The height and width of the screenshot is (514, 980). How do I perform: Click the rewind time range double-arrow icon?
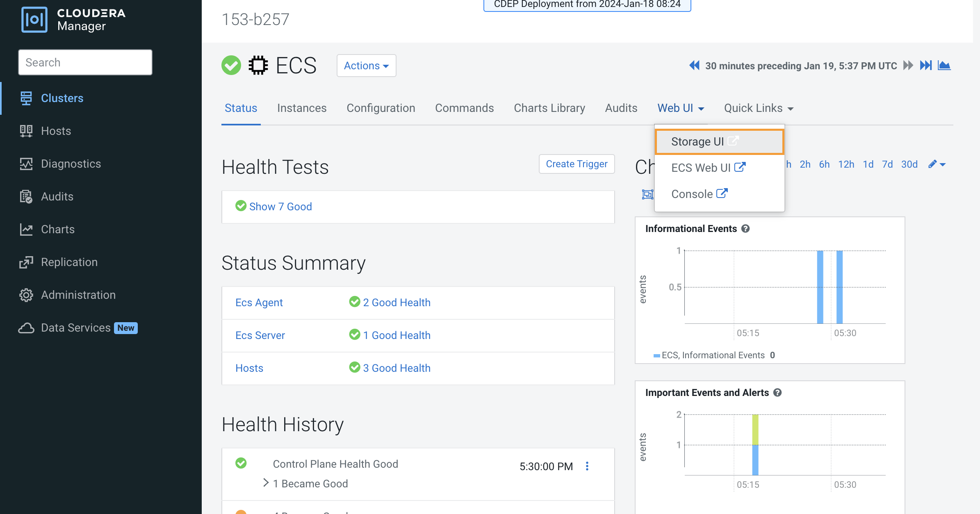click(x=694, y=66)
